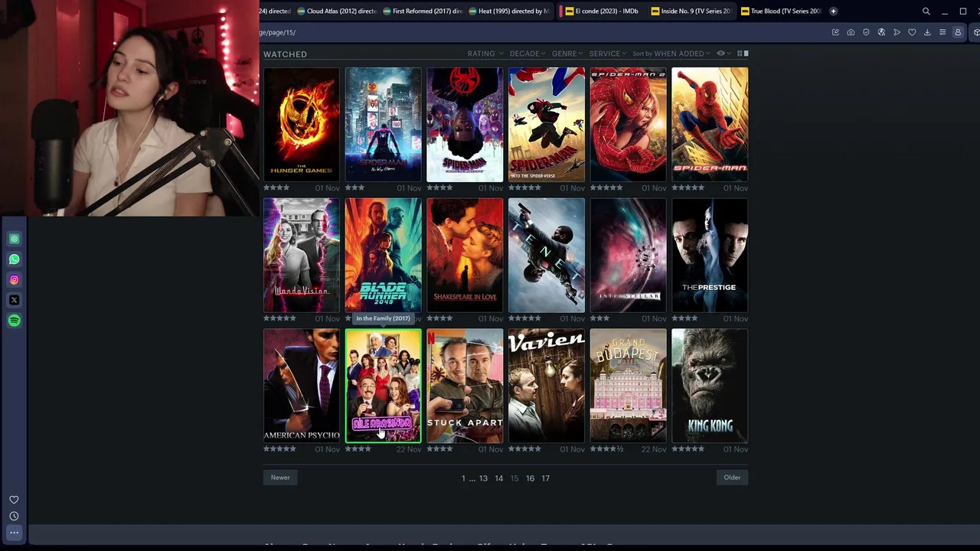Screen dimensions: 980x551
Task: Open WhatsApp in the sidebar
Action: click(x=14, y=259)
